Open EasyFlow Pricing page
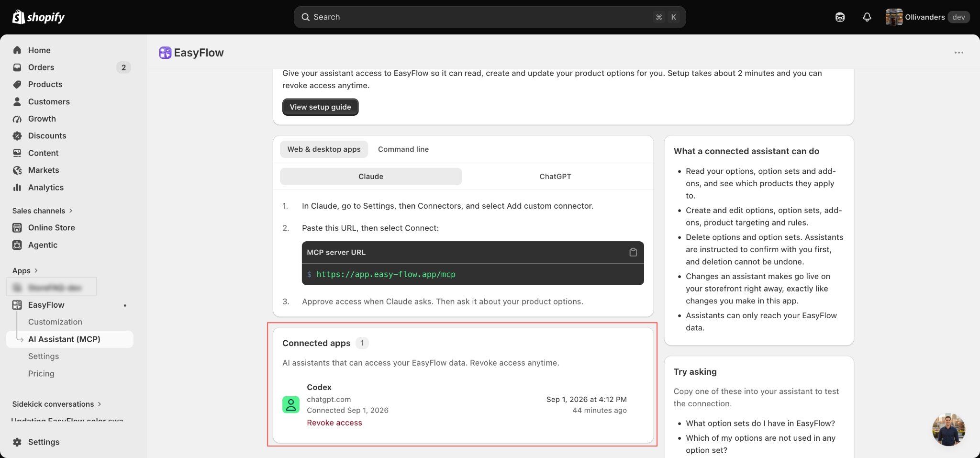980x458 pixels. 41,374
